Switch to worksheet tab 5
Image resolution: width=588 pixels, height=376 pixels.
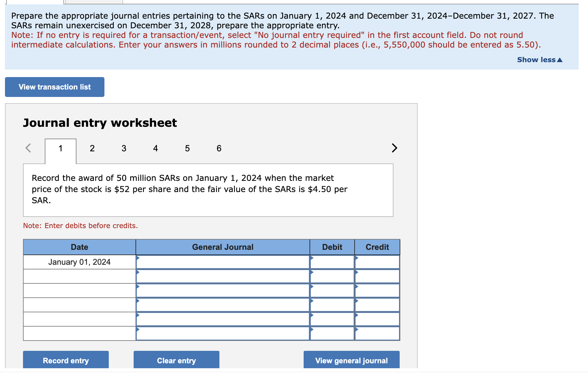coord(187,149)
